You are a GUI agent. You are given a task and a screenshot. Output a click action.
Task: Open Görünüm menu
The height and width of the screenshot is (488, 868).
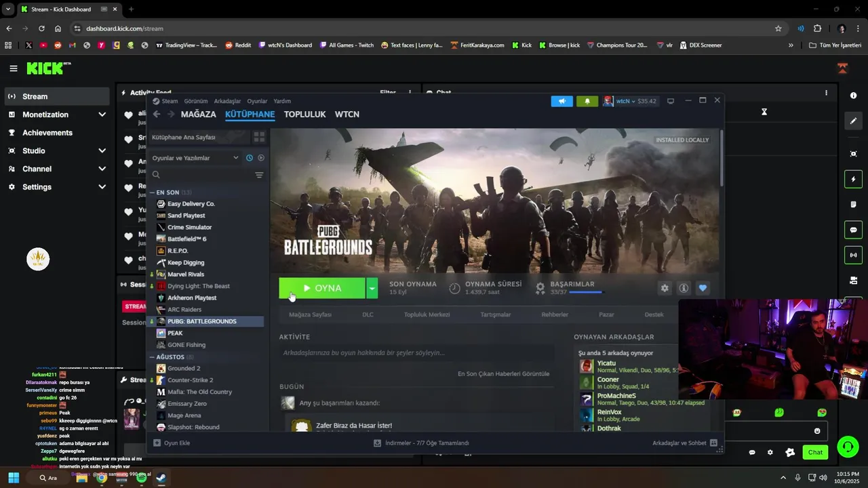pyautogui.click(x=196, y=101)
